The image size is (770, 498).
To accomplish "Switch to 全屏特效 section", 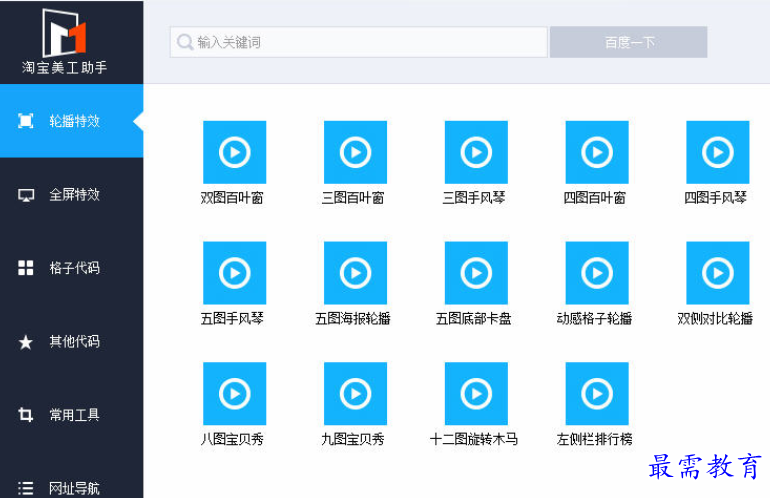I will (x=72, y=194).
